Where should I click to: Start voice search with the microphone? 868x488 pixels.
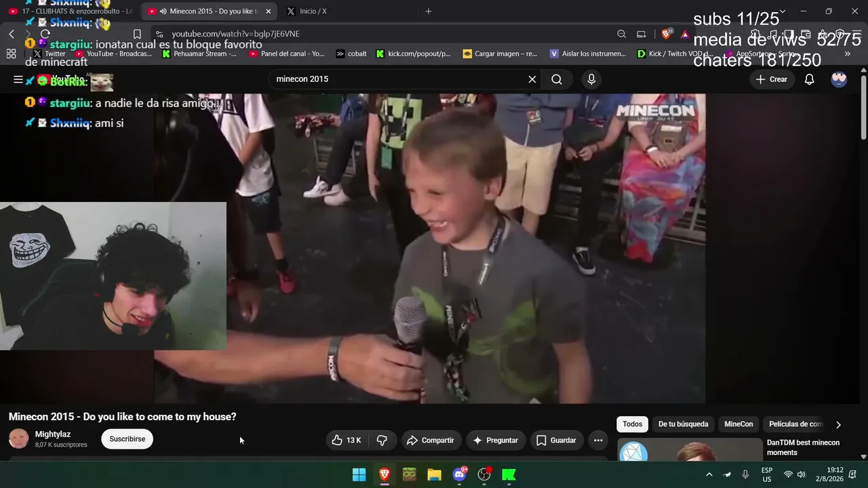(591, 79)
